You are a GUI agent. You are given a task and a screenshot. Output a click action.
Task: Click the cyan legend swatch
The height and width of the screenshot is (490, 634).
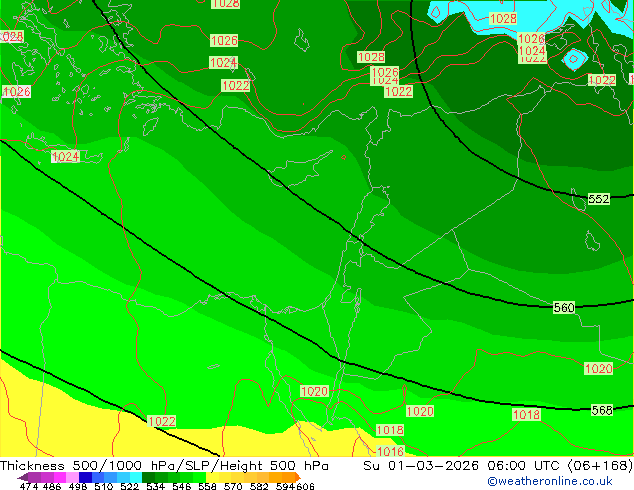(136, 477)
